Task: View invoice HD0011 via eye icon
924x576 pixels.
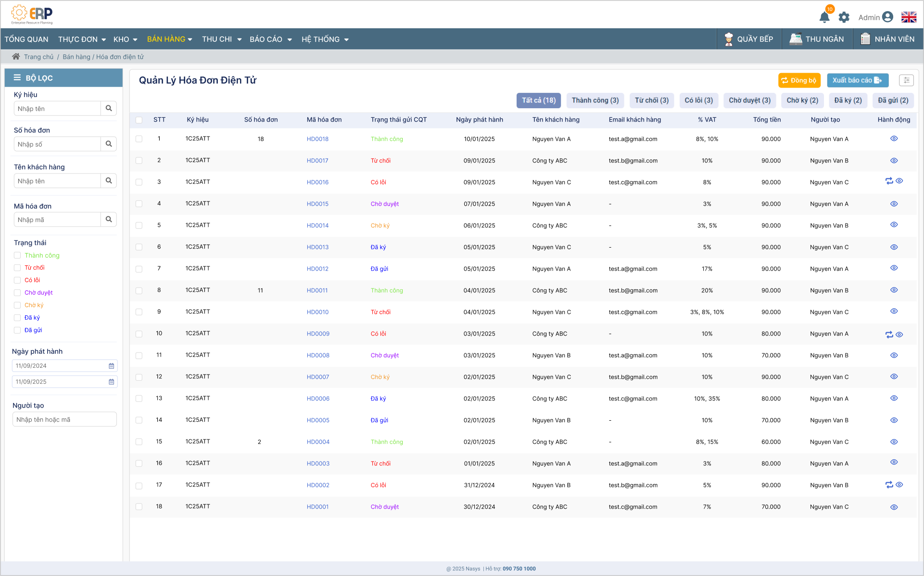Action: pos(894,290)
